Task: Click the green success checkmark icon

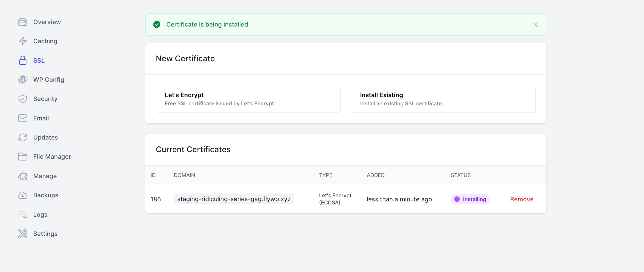Action: tap(157, 24)
